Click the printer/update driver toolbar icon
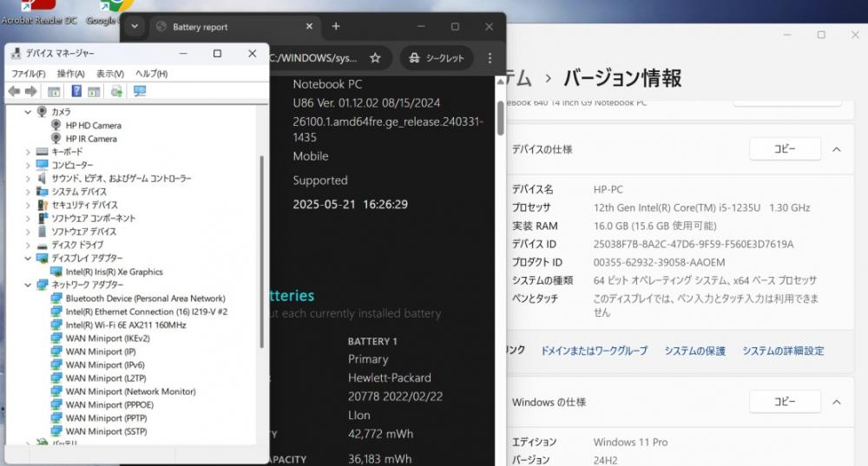The height and width of the screenshot is (466, 868). pos(116,91)
